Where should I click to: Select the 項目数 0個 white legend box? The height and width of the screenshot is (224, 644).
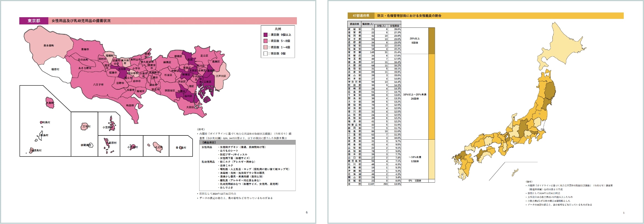tap(265, 53)
